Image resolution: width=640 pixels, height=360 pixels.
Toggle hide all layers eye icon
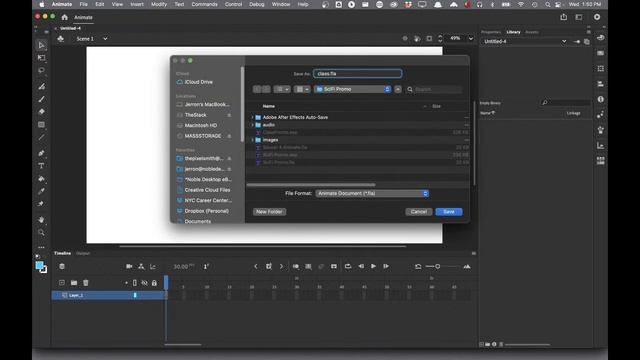[x=144, y=282]
